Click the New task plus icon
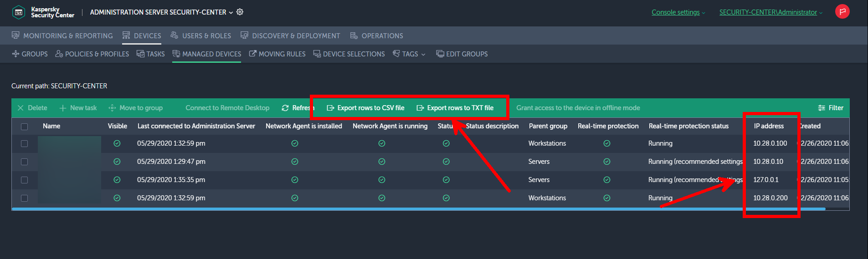The width and height of the screenshot is (868, 259). (x=63, y=108)
